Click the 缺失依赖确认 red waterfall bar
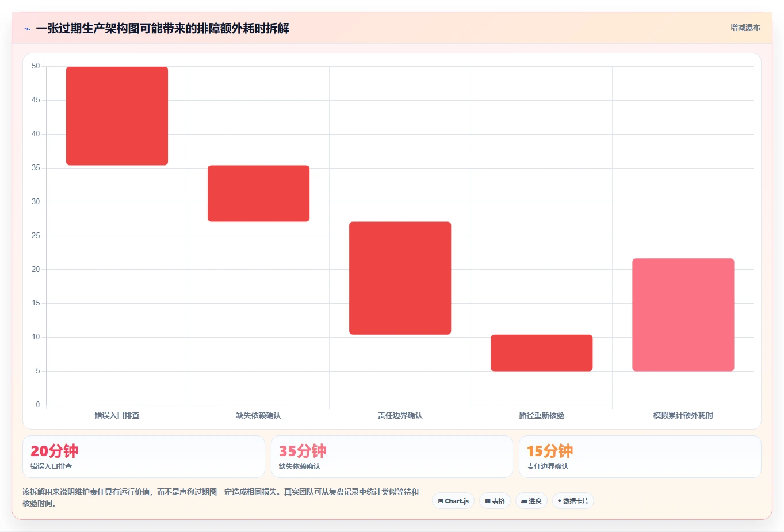This screenshot has width=784, height=532. (258, 193)
